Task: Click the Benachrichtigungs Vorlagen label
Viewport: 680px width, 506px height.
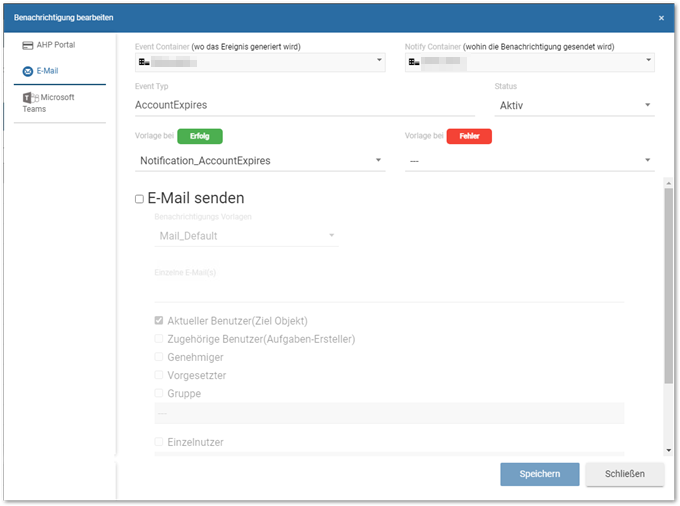Action: 203,217
